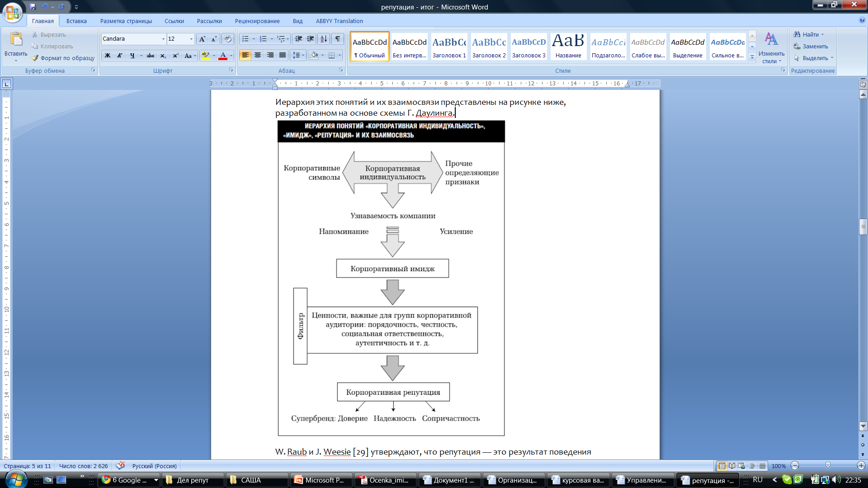The height and width of the screenshot is (488, 868).
Task: Click the Windows Start button
Action: coord(16,479)
